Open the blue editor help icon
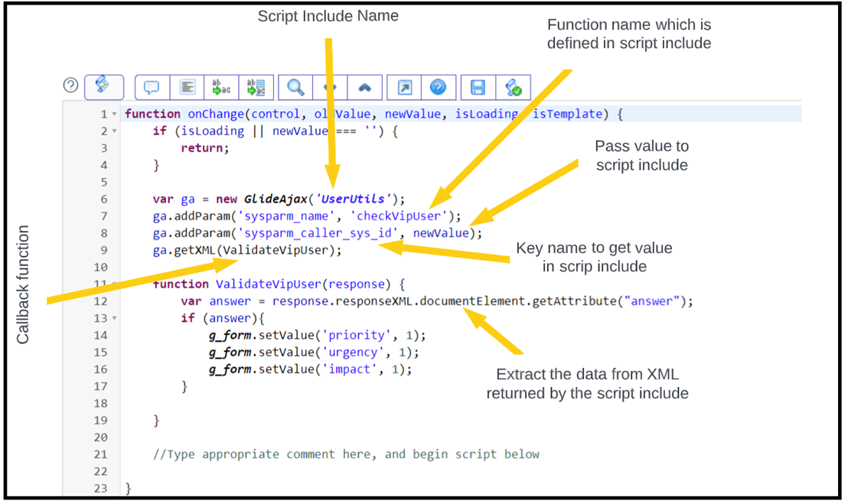The width and height of the screenshot is (848, 504). pyautogui.click(x=439, y=87)
